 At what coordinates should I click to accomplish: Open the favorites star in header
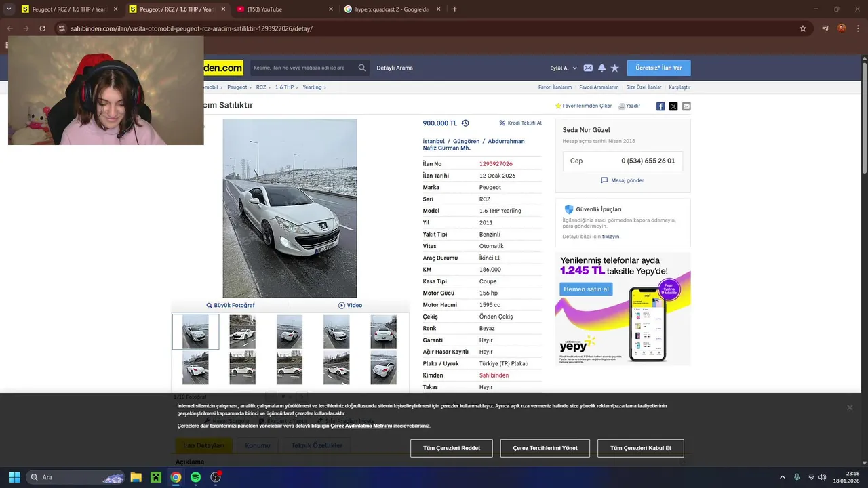(614, 68)
